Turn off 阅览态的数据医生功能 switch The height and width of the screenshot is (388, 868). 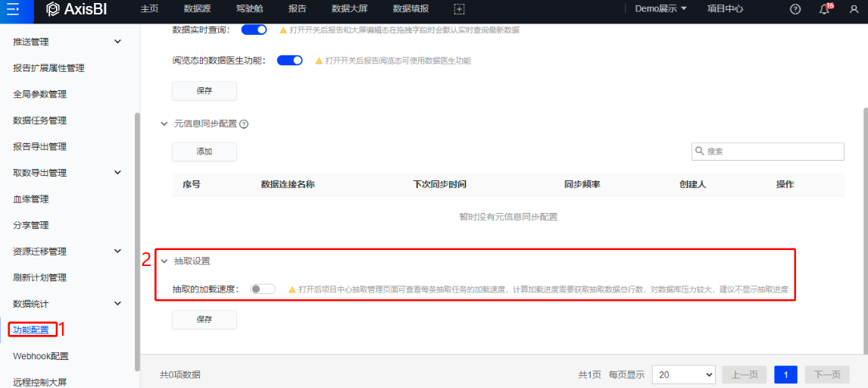[x=289, y=61]
